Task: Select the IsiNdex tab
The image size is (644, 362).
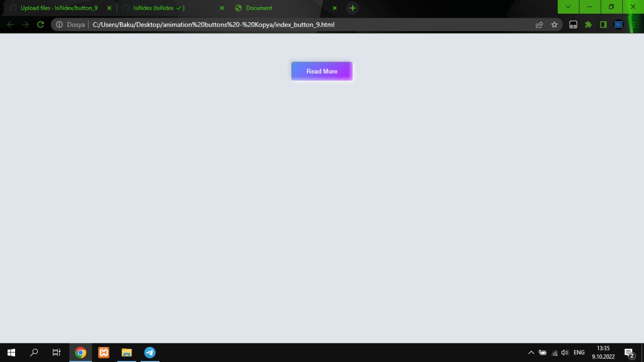Action: 158,8
